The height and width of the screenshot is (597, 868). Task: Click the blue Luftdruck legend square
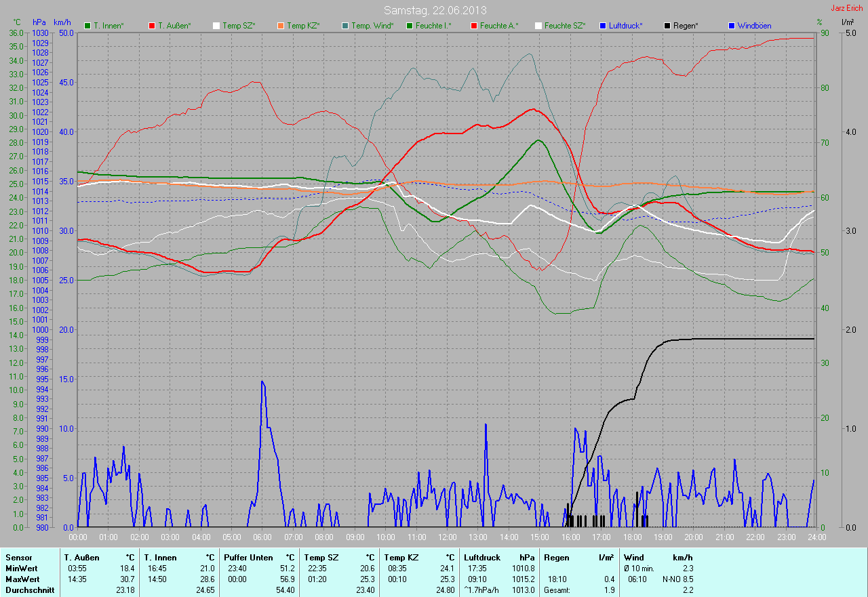point(604,26)
